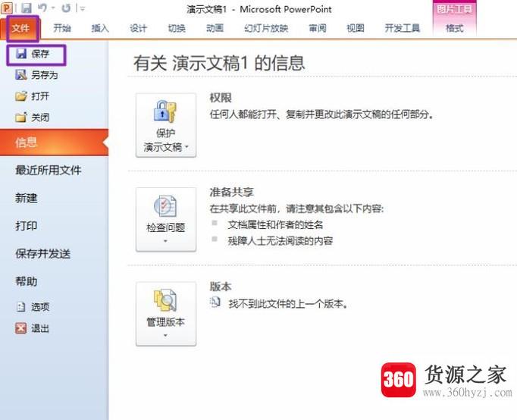Image resolution: width=517 pixels, height=420 pixels.
Task: Open the 开发工具 ribbon tab
Action: [402, 28]
